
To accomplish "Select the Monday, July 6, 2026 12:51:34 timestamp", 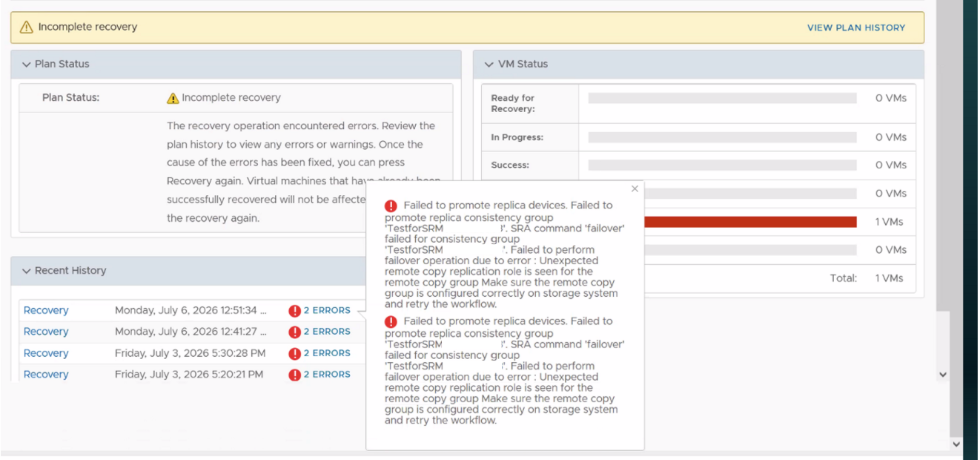I will [191, 310].
